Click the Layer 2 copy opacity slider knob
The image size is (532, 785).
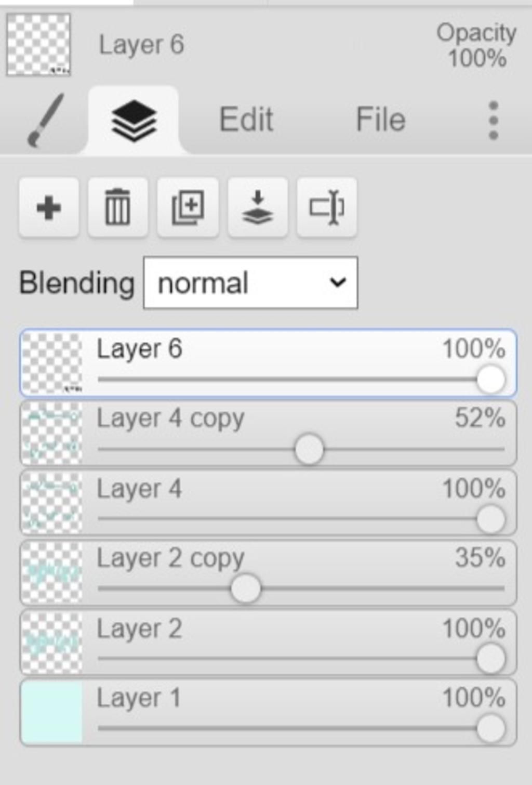tap(245, 589)
